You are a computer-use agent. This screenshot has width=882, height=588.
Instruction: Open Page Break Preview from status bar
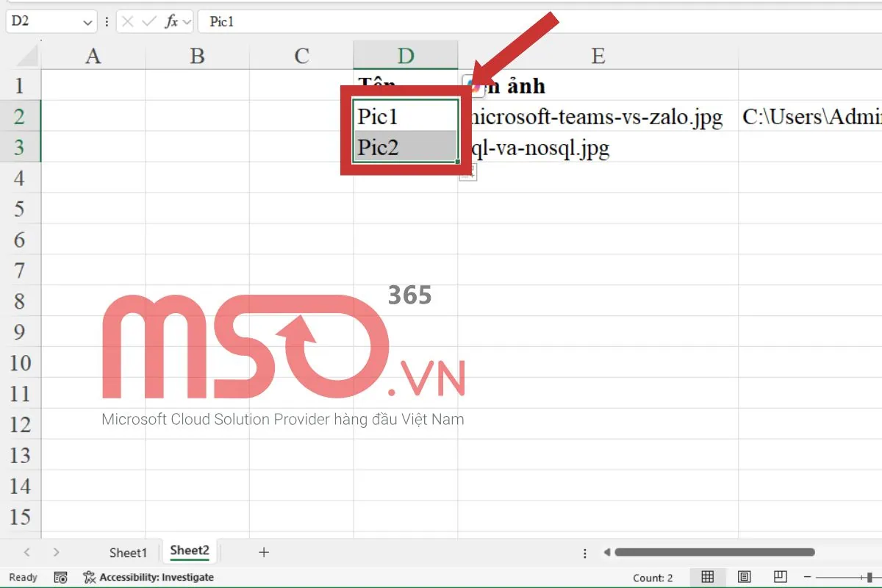point(780,578)
